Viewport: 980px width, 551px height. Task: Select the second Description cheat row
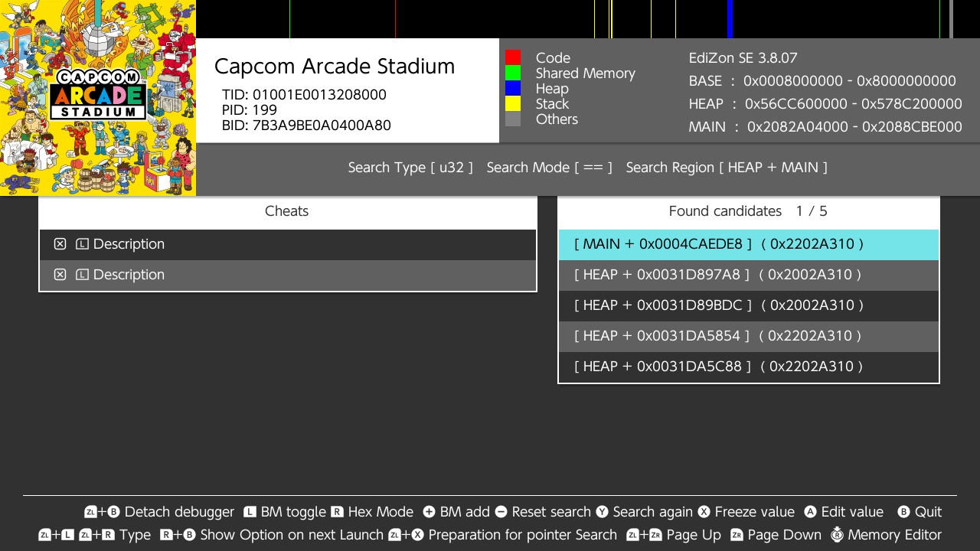288,275
